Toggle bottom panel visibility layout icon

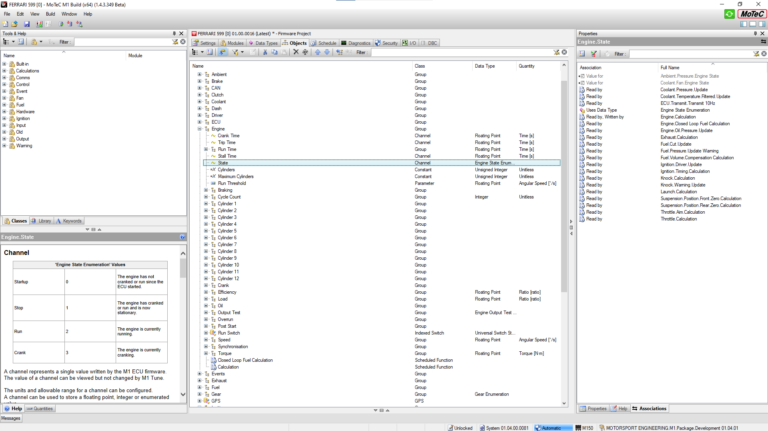pyautogui.click(x=753, y=24)
